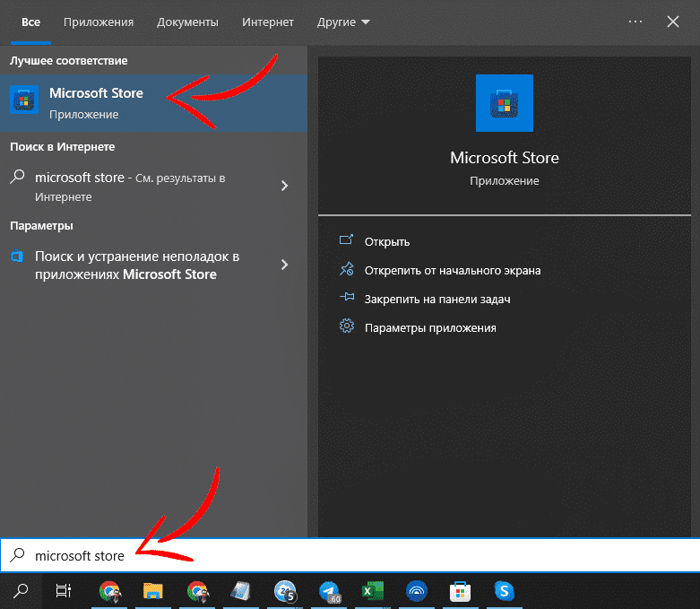
Task: Open the Notepad icon in the taskbar
Action: (x=240, y=591)
